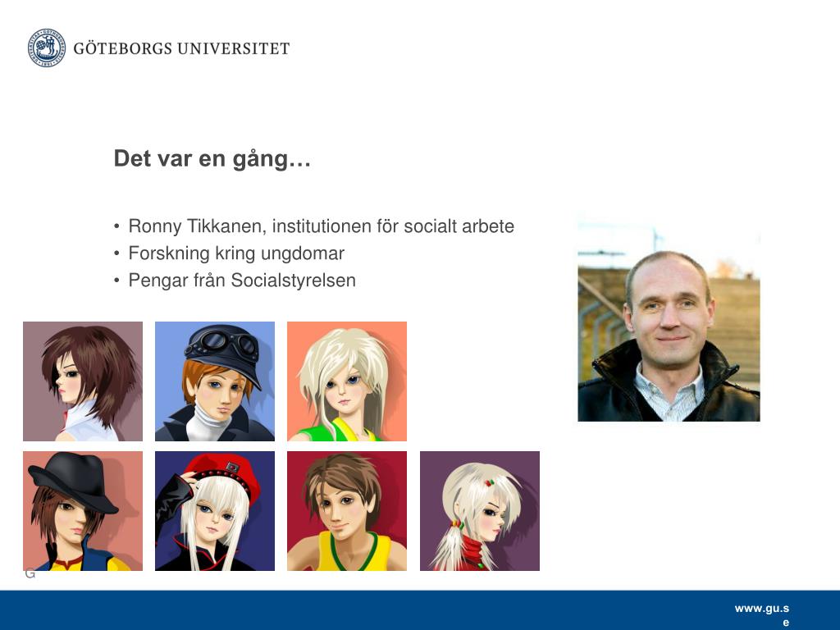Image resolution: width=840 pixels, height=630 pixels.
Task: Select white-haired avatar with red beret
Action: pyautogui.click(x=215, y=511)
